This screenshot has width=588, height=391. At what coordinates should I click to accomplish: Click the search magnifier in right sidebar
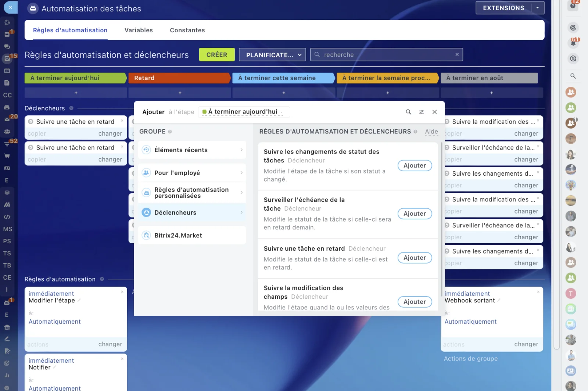(573, 76)
